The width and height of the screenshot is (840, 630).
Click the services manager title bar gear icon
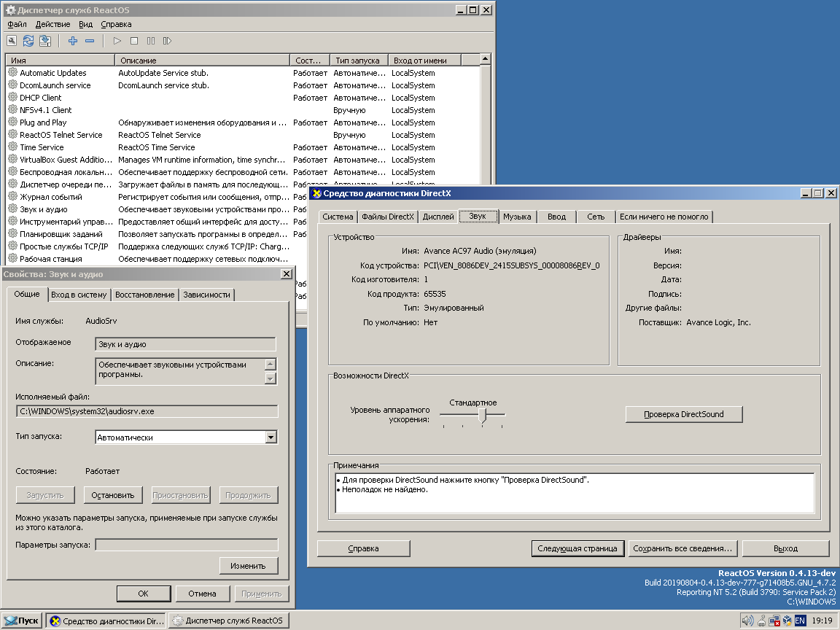click(10, 9)
